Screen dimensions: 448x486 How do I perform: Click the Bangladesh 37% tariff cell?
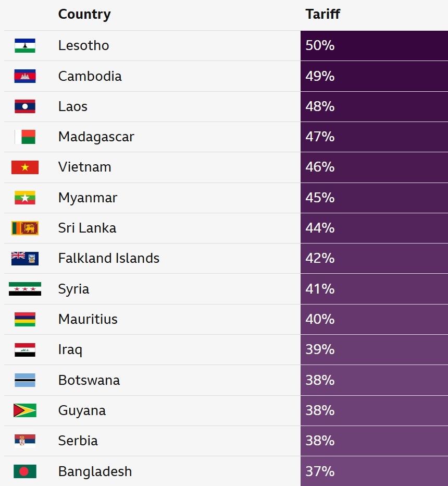[x=374, y=471]
